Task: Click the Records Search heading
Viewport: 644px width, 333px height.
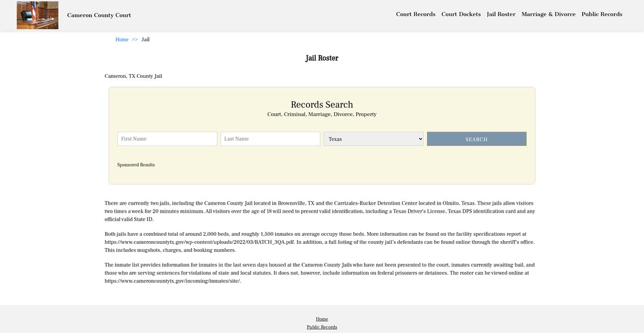Action: pos(322,105)
